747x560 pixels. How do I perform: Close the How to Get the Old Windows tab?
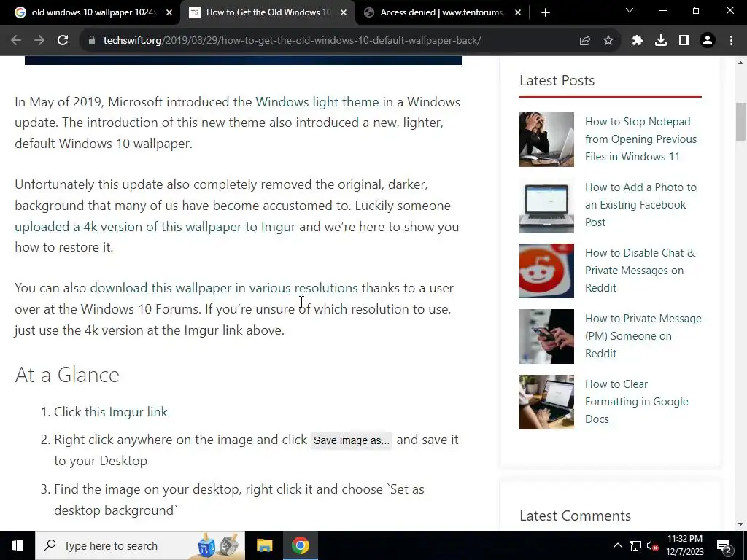tap(344, 13)
